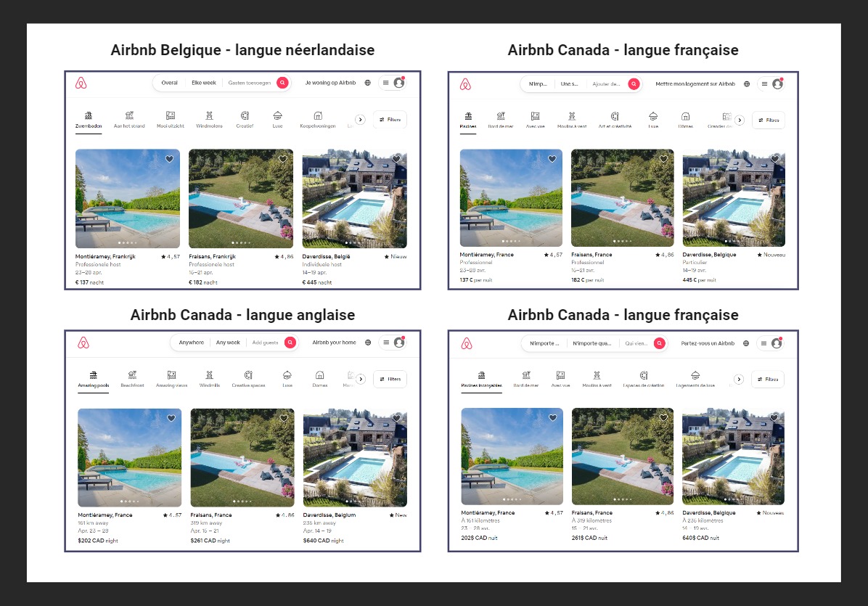Open Filters button in the Airbnb Belgique panel

click(x=390, y=120)
